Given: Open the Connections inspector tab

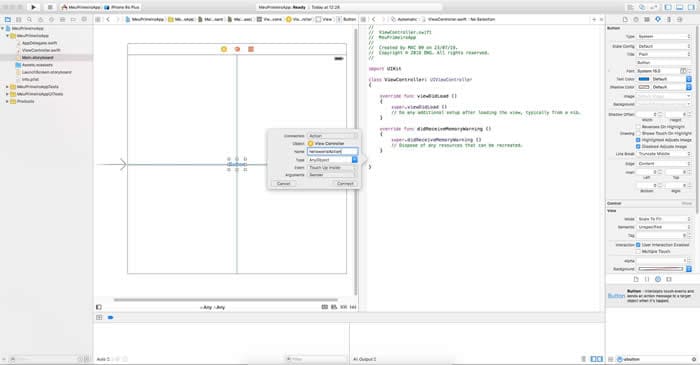Looking at the screenshot, I should pyautogui.click(x=679, y=20).
